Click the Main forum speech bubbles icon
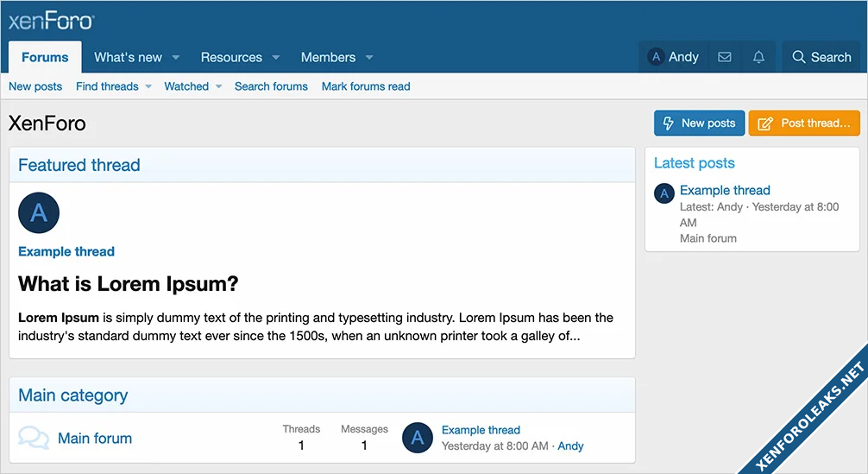Image resolution: width=868 pixels, height=474 pixels. [34, 438]
